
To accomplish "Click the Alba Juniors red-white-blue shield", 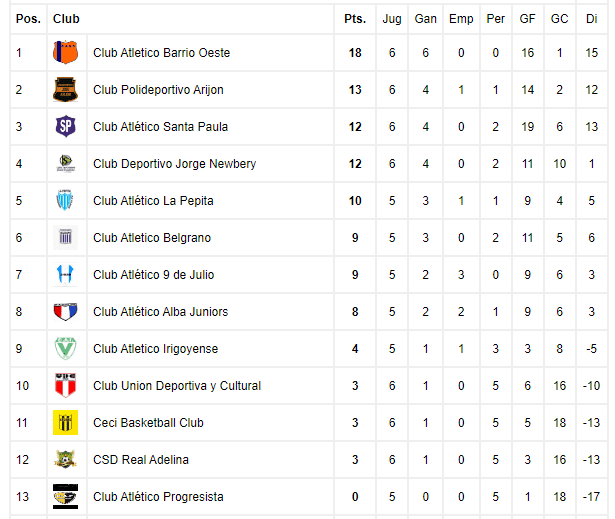I will 65,311.
